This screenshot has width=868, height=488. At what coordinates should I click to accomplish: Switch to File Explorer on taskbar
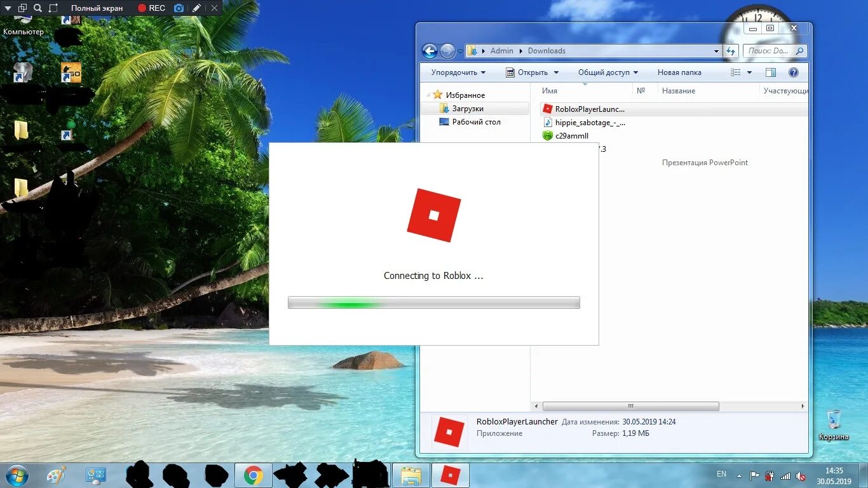click(410, 475)
